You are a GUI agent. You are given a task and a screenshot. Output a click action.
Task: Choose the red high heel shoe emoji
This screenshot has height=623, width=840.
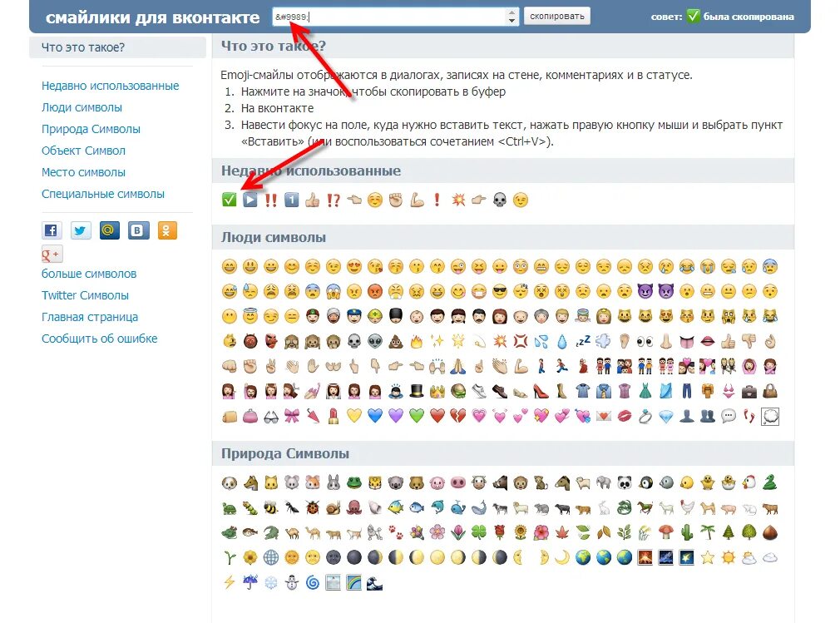pos(541,391)
